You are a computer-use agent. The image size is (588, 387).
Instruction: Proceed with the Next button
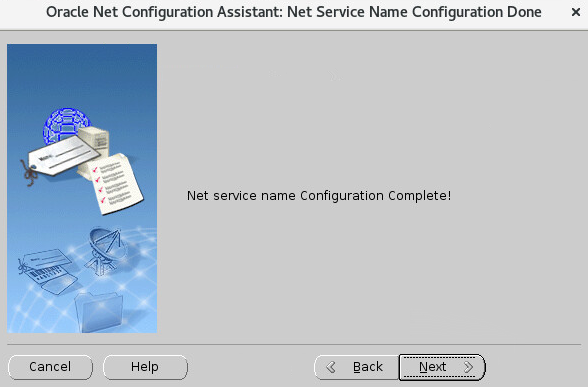[x=442, y=367]
